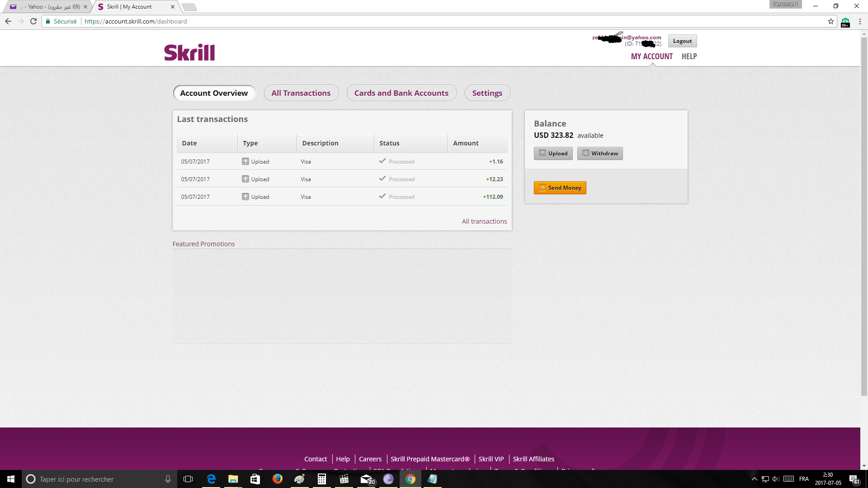Open Chrome three-dot menu

pyautogui.click(x=860, y=21)
